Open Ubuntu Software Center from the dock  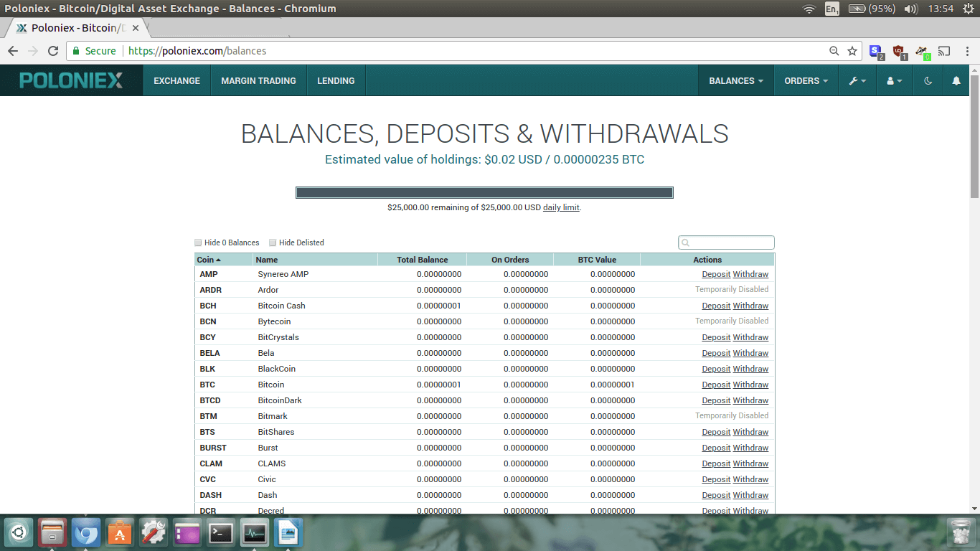pyautogui.click(x=120, y=533)
